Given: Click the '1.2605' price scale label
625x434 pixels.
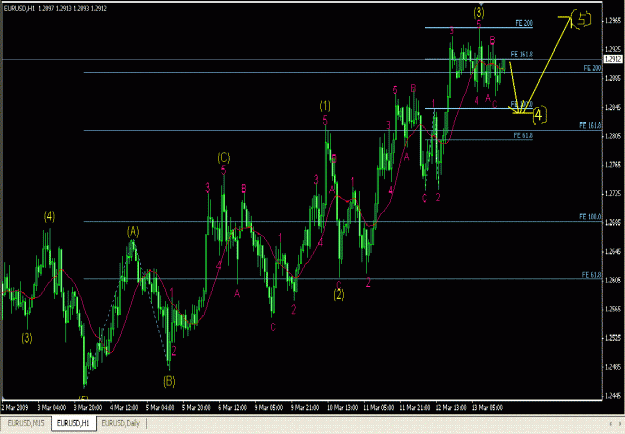Looking at the screenshot, I should (613, 280).
